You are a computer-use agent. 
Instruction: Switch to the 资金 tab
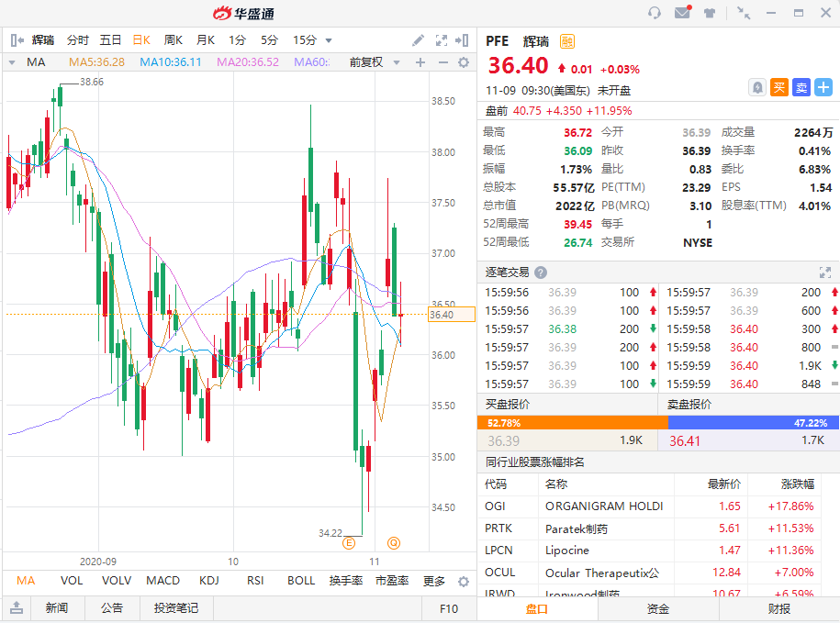(658, 609)
